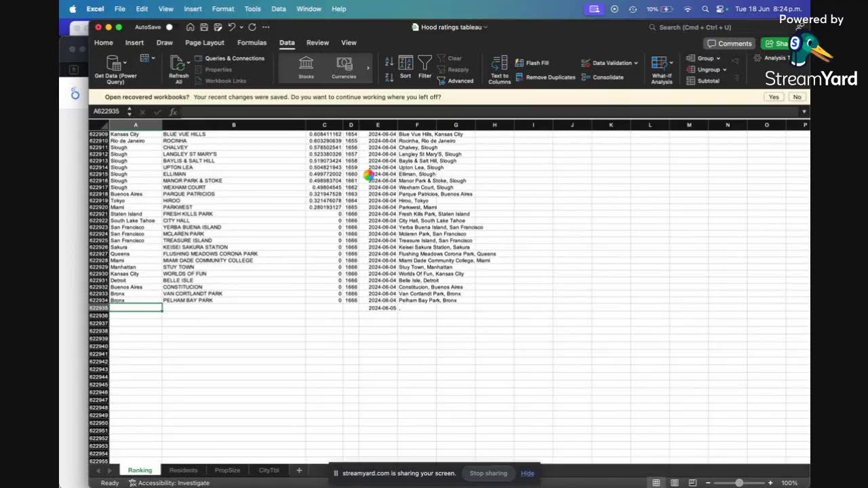This screenshot has height=488, width=868.
Task: Open the Window menu in menu bar
Action: tap(309, 9)
